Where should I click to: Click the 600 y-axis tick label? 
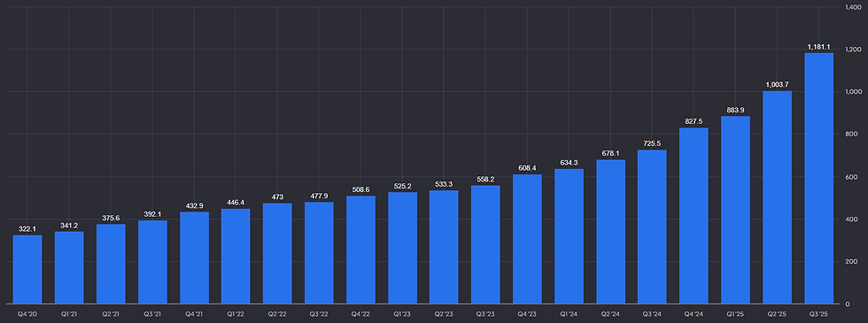[x=850, y=177]
